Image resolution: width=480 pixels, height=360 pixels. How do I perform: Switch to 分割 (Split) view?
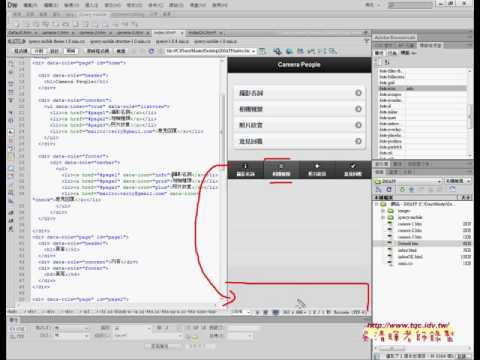click(x=39, y=51)
